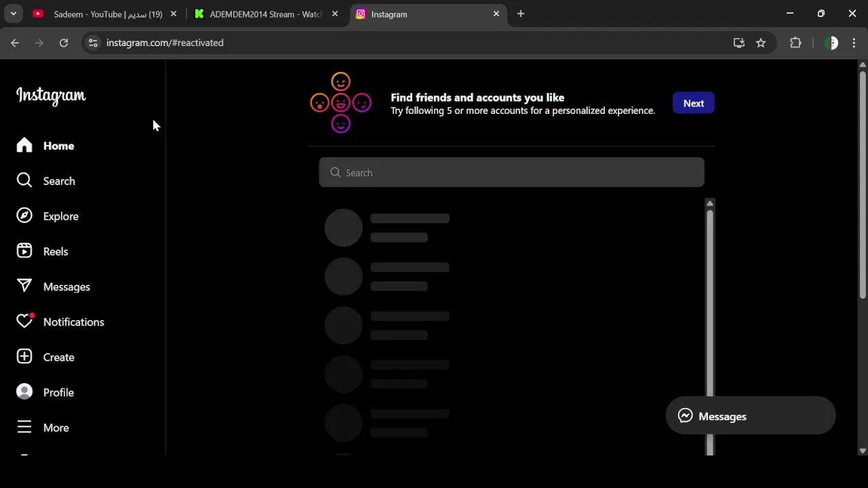Click the "Find friends and accounts you like" heading
This screenshot has height=488, width=868.
pos(477,98)
